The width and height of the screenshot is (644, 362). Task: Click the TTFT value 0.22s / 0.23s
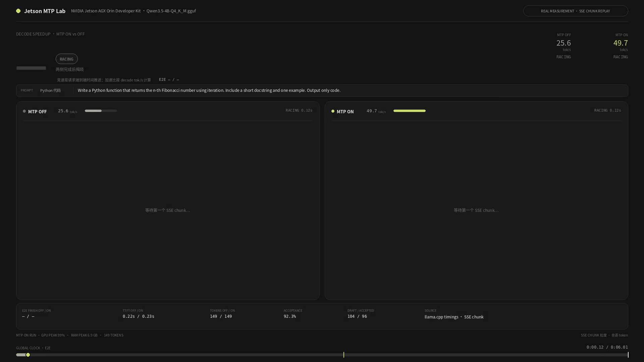pos(139,316)
